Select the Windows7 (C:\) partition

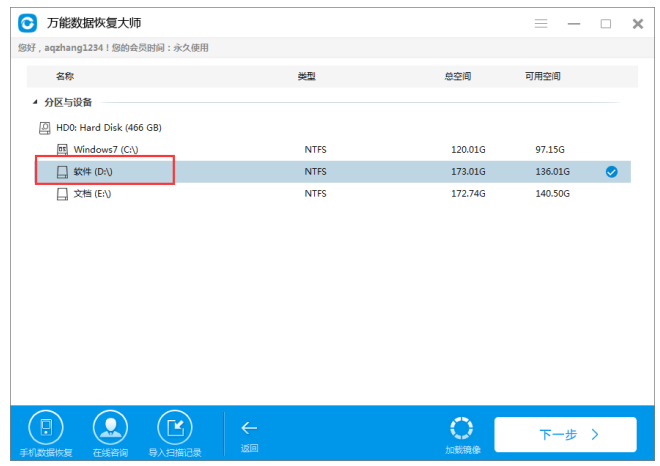coord(106,149)
